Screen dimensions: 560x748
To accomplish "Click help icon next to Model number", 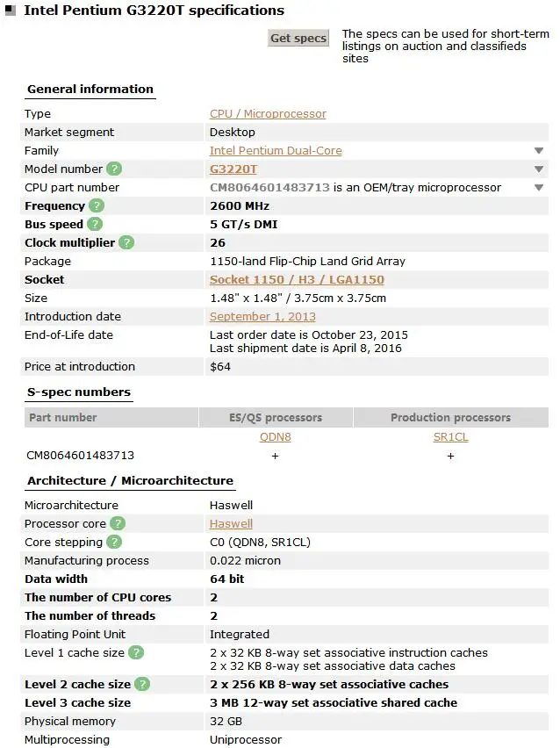I will (x=114, y=169).
